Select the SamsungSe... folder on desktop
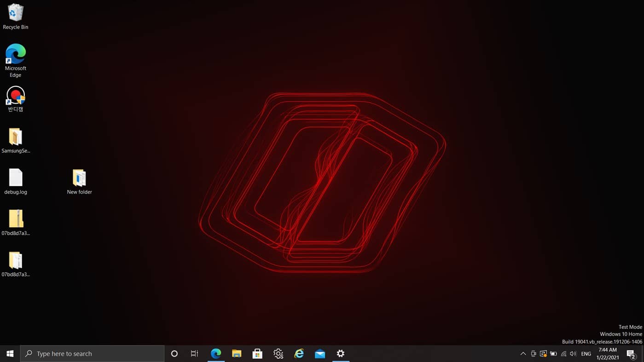Screen dimensions: 644x362 click(x=16, y=141)
